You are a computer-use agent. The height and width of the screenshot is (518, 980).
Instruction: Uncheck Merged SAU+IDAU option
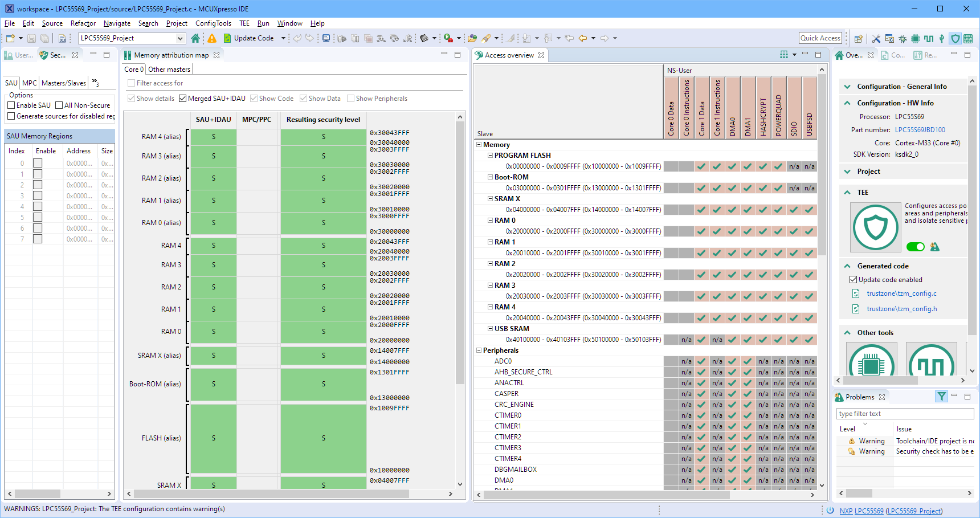pos(183,99)
